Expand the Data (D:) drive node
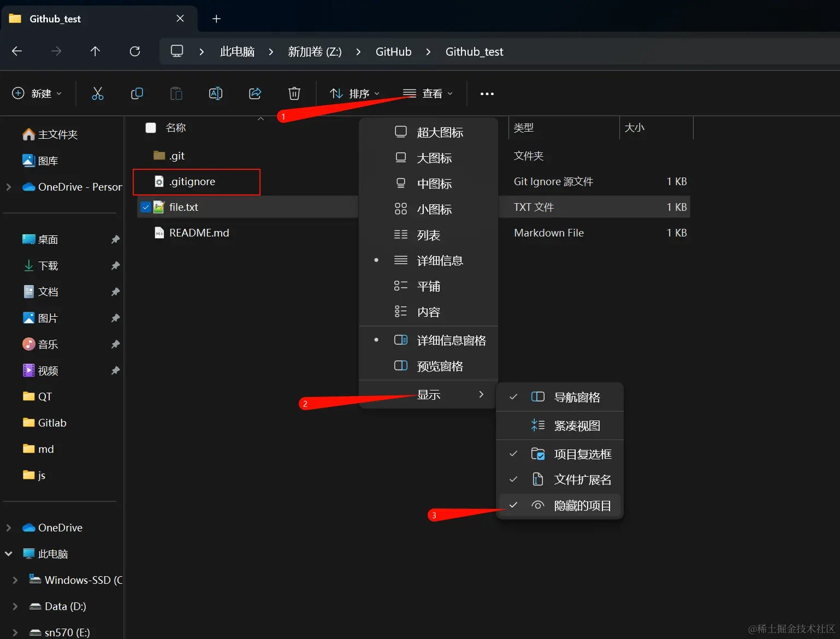 click(15, 606)
